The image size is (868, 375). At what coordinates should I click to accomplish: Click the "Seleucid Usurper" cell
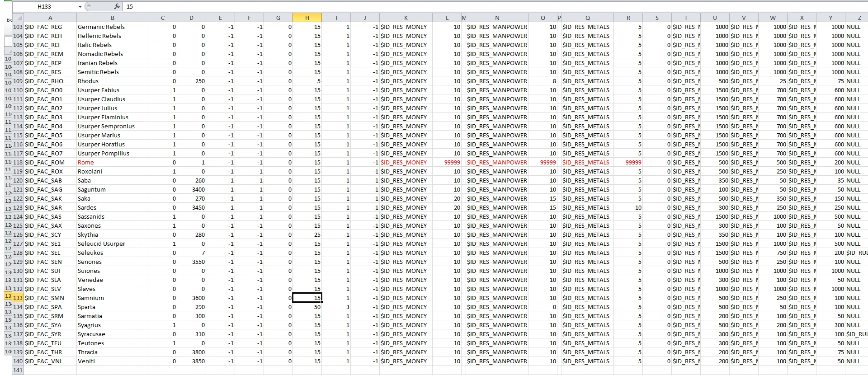click(x=113, y=244)
